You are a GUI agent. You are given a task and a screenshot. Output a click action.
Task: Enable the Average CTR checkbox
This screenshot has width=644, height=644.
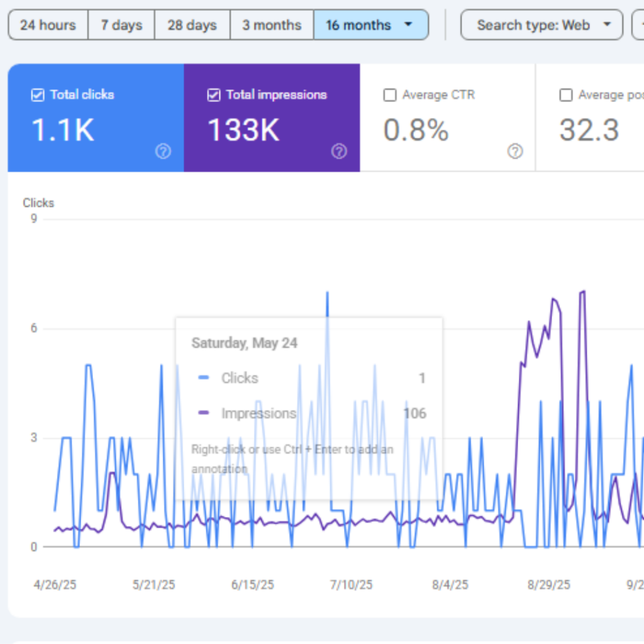pyautogui.click(x=390, y=95)
